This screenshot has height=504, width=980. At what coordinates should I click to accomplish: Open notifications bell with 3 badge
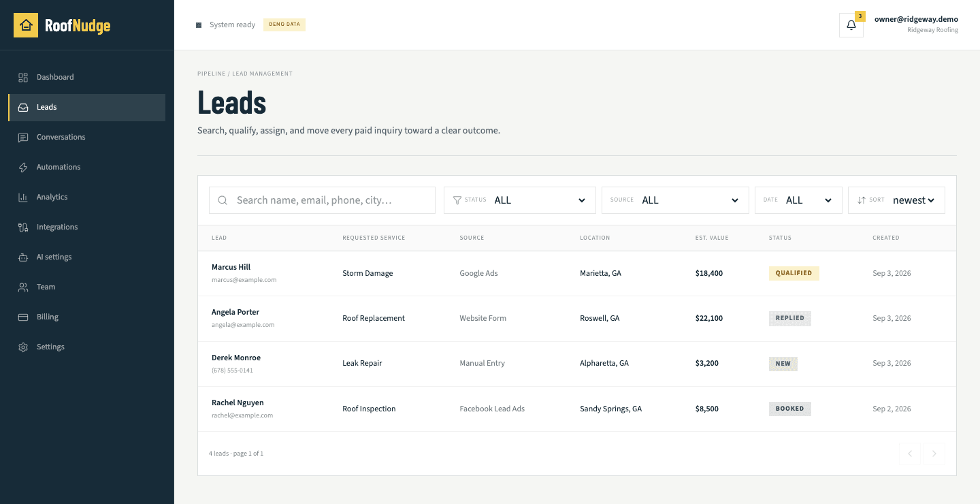[x=851, y=25]
